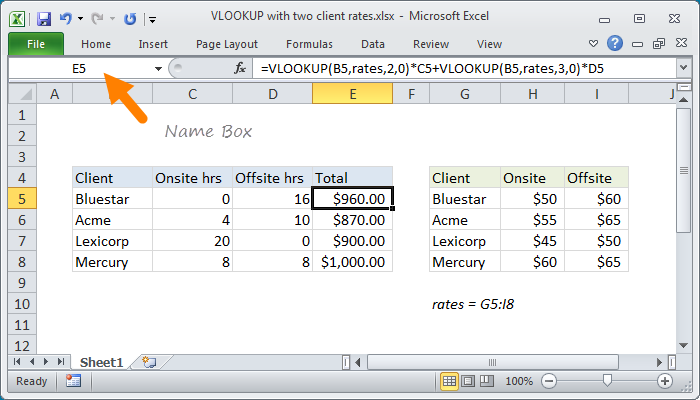Click the zoom in plus button
This screenshot has height=400, width=700.
point(664,381)
